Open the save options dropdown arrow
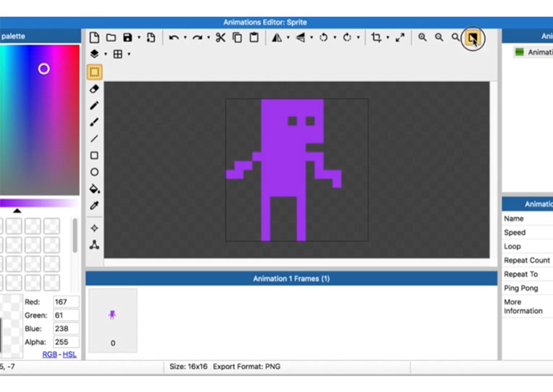The image size is (553, 392). pos(139,38)
